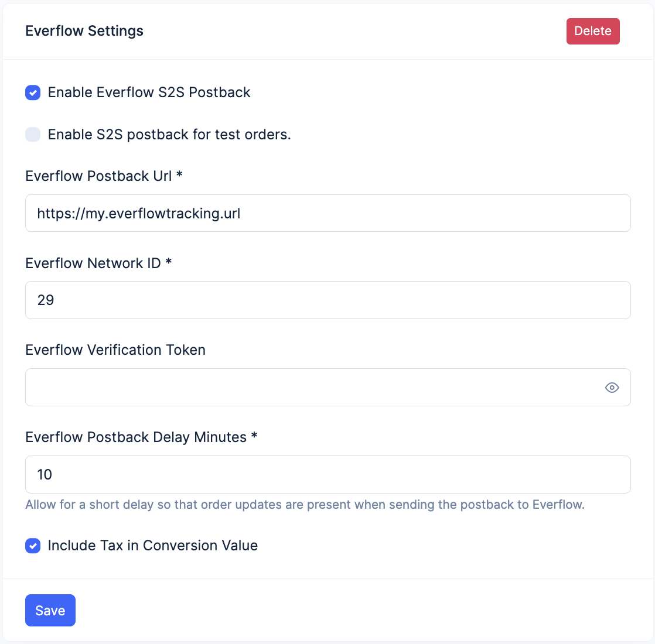Viewport: 655px width, 644px height.
Task: Toggle the test orders postback switch on
Action: (x=33, y=135)
